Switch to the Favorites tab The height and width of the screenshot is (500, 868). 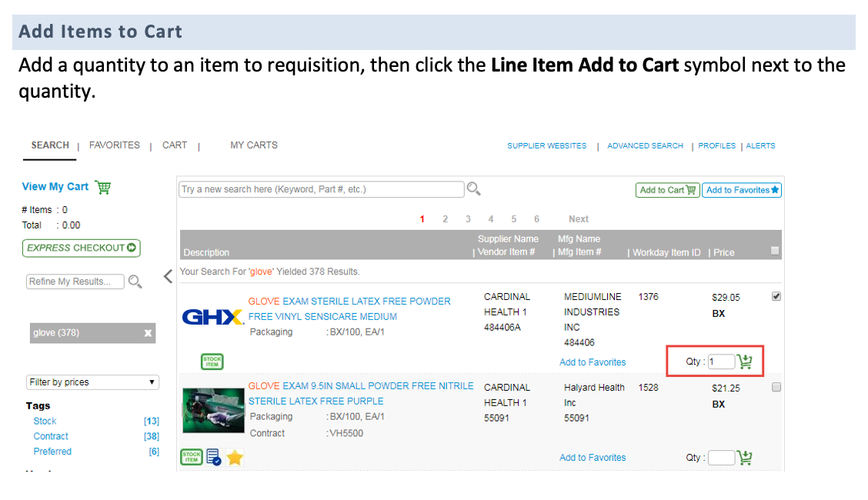tap(115, 145)
